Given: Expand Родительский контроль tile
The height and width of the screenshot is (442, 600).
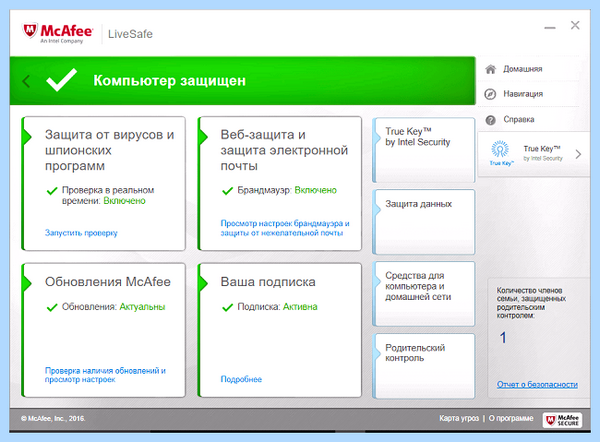Looking at the screenshot, I should [x=424, y=366].
